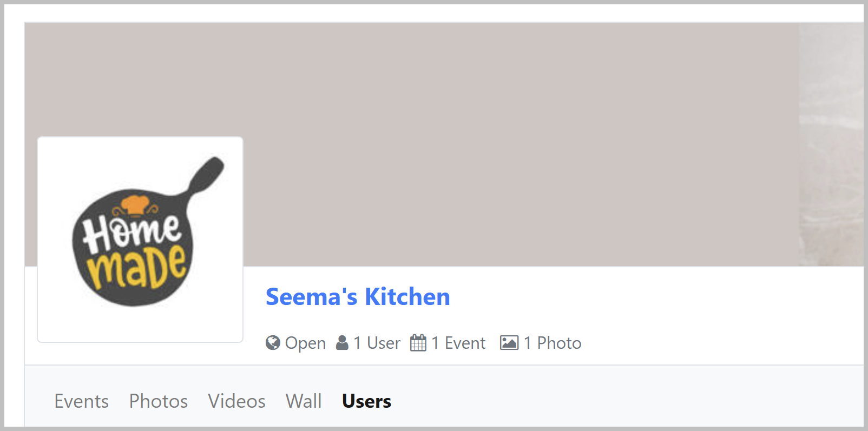This screenshot has width=868, height=431.
Task: Click the orange chef hat in logo
Action: [x=135, y=205]
